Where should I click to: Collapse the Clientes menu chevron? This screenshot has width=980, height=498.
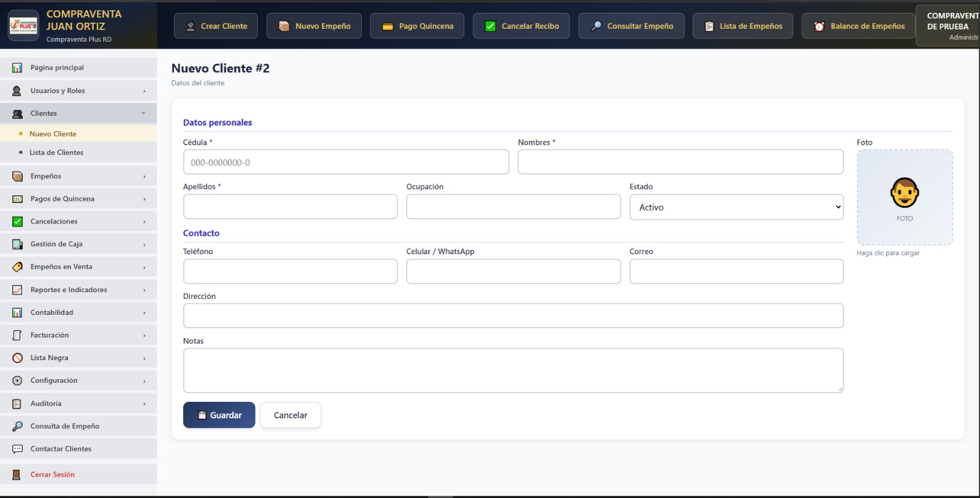[x=143, y=113]
